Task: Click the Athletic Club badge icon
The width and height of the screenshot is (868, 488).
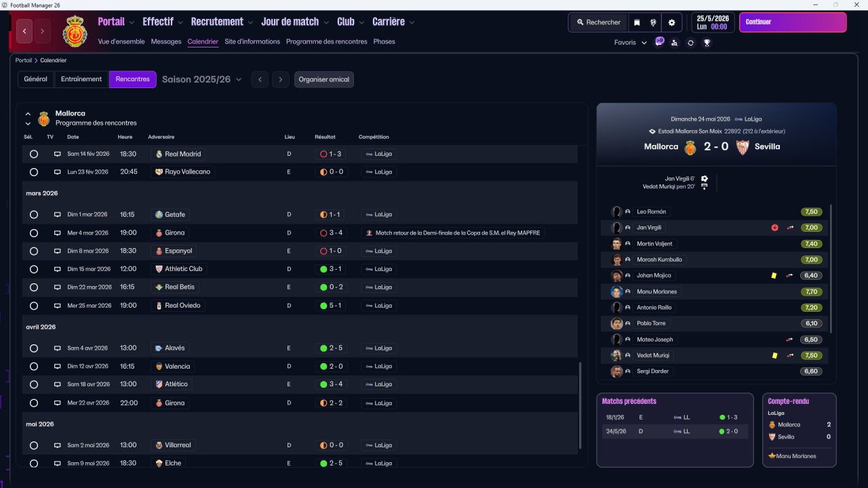Action: click(159, 269)
